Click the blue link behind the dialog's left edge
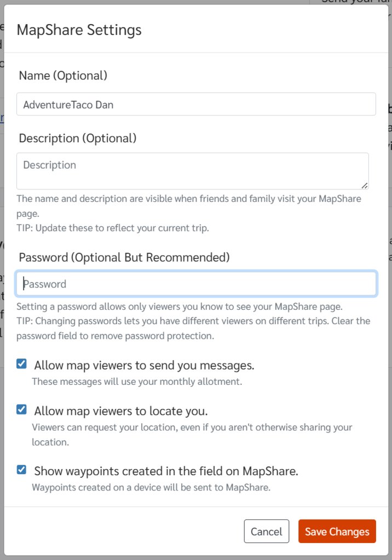The width and height of the screenshot is (392, 560). point(2,118)
